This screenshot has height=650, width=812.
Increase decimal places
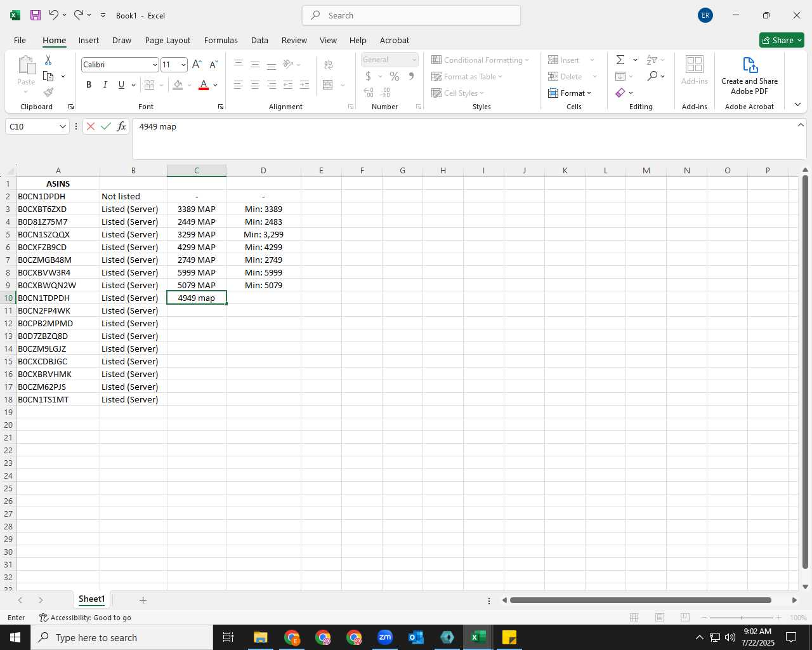369,93
